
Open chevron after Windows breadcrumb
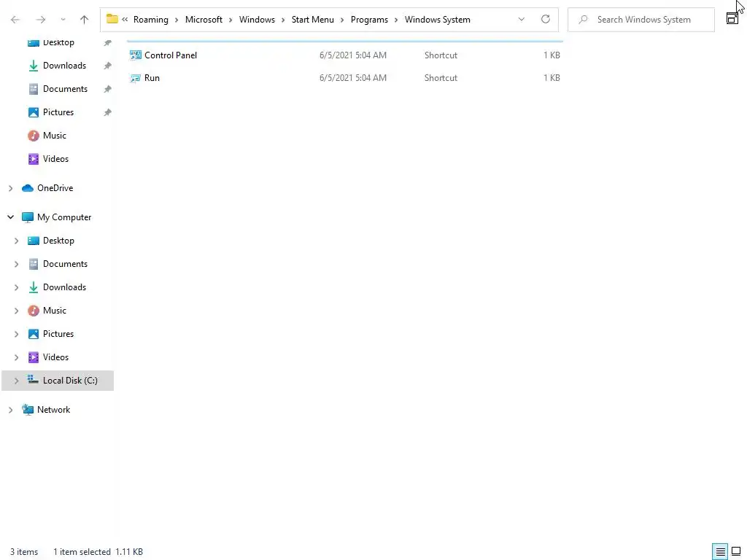(x=283, y=20)
